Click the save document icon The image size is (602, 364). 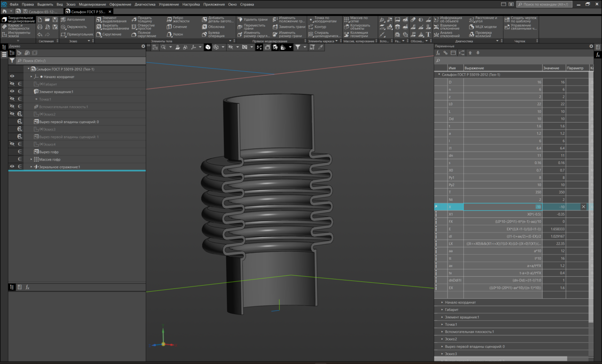(x=55, y=20)
